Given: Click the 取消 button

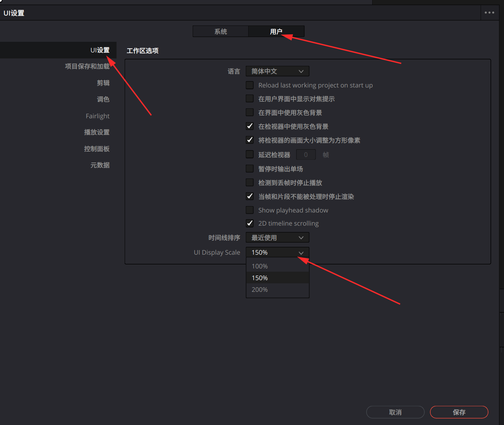Looking at the screenshot, I should (x=395, y=412).
